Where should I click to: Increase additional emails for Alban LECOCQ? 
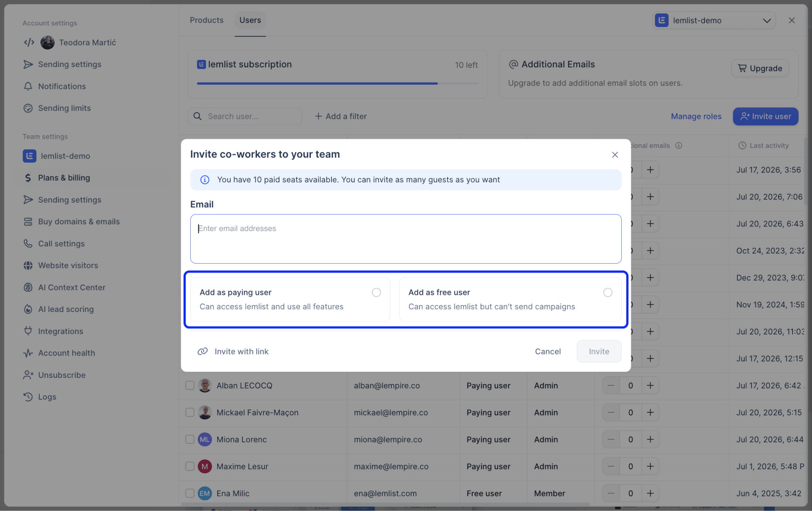650,386
